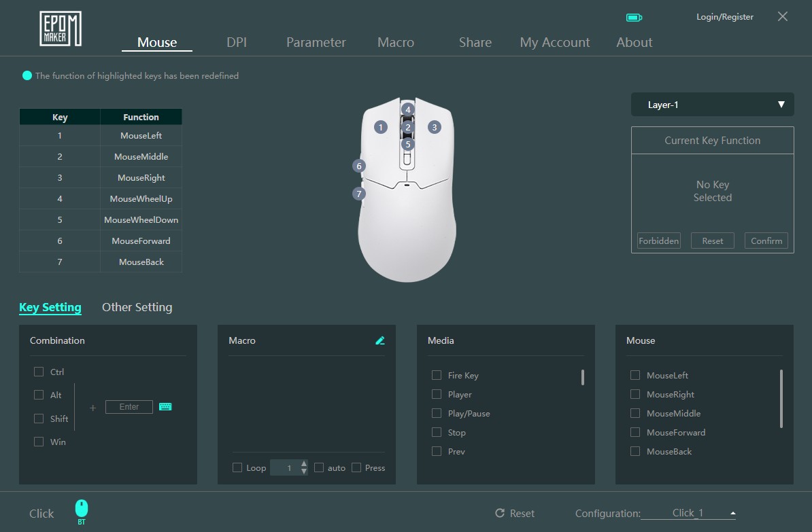This screenshot has width=812, height=532.
Task: Check the MouseForward option
Action: 635,431
